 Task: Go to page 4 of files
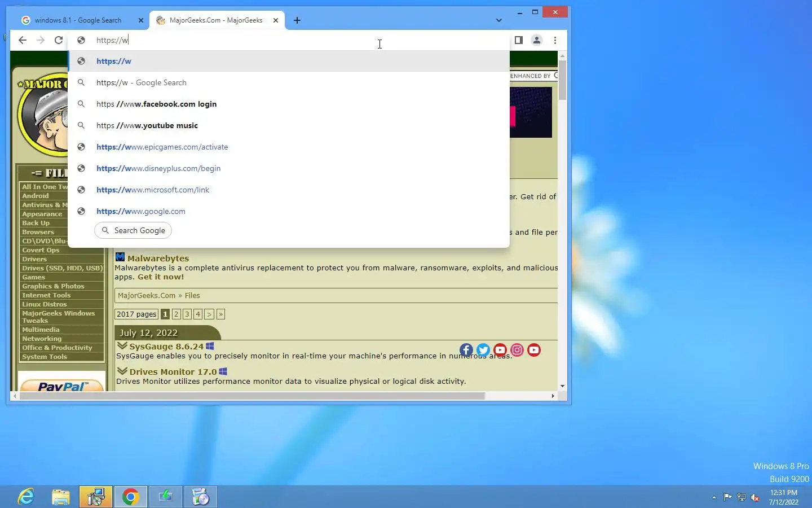(198, 314)
